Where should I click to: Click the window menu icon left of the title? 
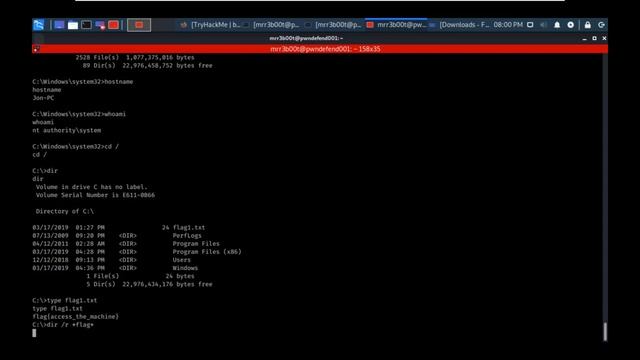tap(38, 38)
